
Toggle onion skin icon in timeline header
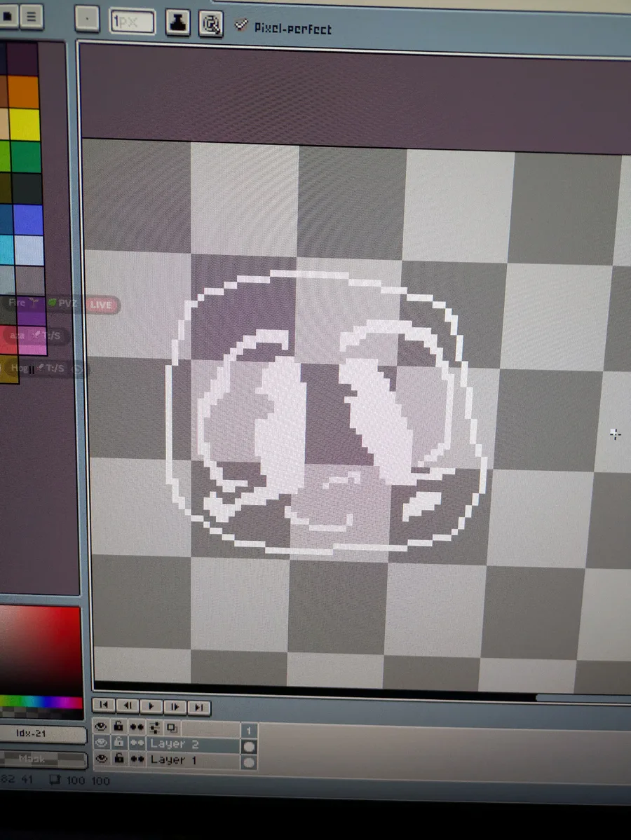[x=172, y=728]
